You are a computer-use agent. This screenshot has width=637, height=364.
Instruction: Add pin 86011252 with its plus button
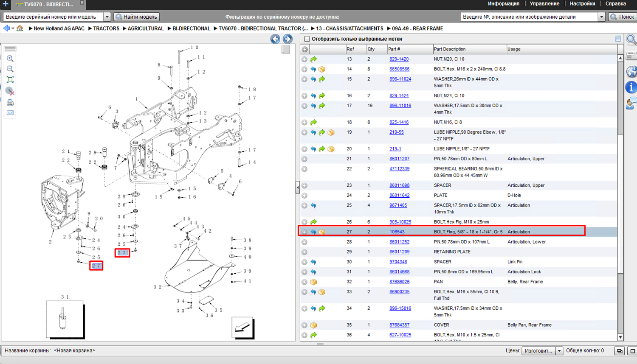tap(304, 242)
